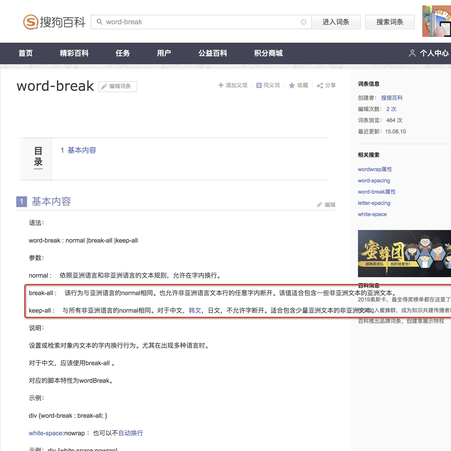Open related search white-space
This screenshot has width=451, height=451.
[372, 214]
